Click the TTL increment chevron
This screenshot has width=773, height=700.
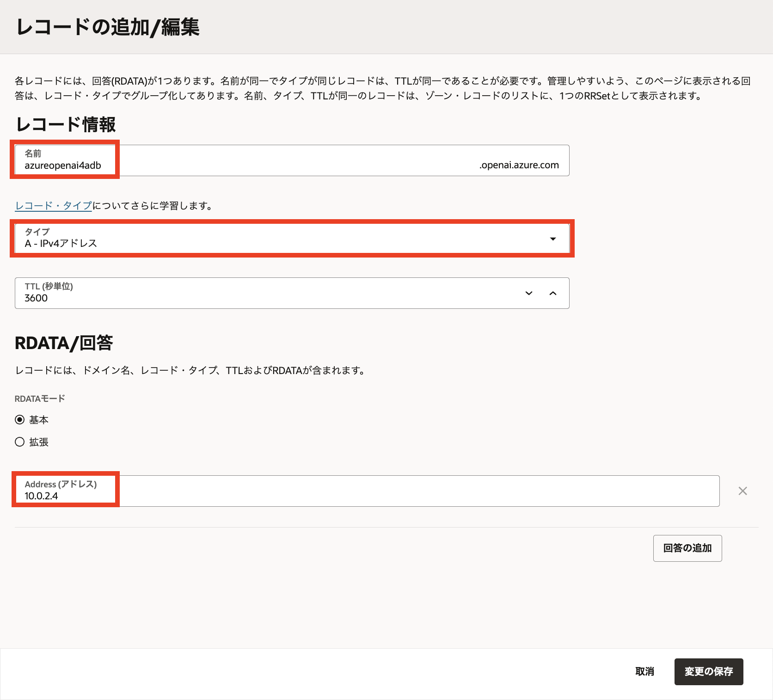pos(553,293)
